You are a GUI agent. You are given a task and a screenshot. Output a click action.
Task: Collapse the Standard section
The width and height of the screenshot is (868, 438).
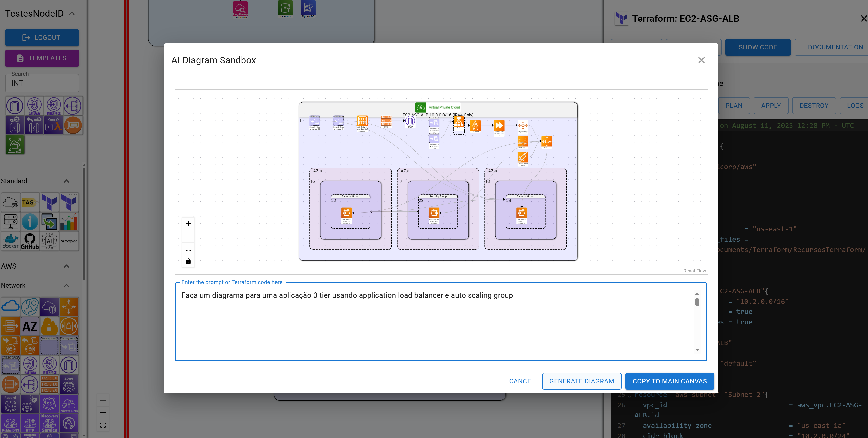click(66, 181)
